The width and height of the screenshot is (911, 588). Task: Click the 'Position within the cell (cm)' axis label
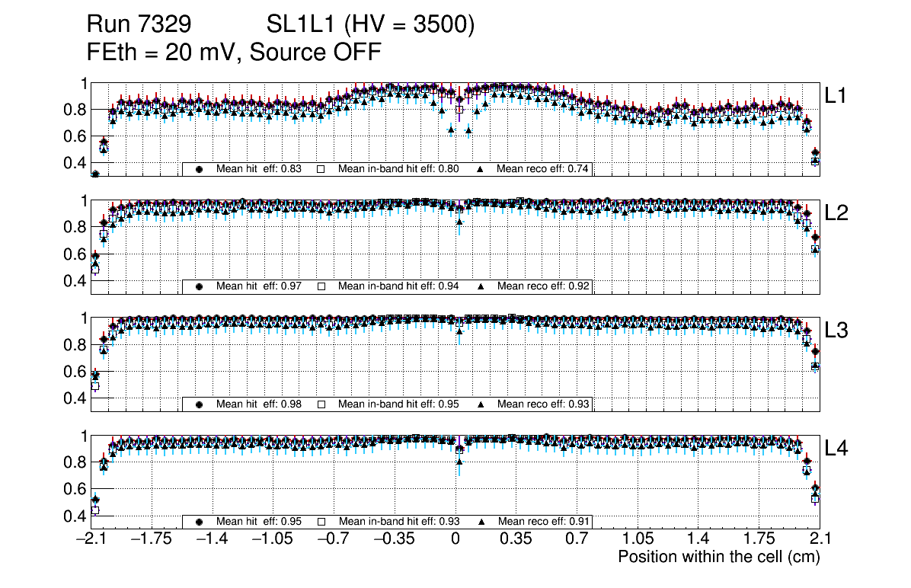pyautogui.click(x=718, y=557)
